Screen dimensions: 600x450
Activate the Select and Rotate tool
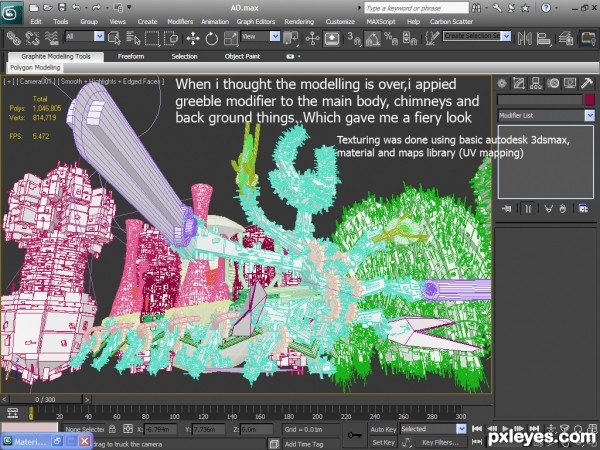tap(212, 38)
